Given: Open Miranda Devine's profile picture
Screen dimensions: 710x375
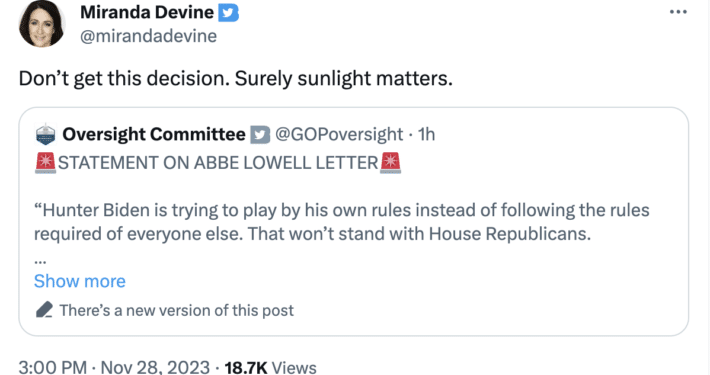Looking at the screenshot, I should [42, 24].
